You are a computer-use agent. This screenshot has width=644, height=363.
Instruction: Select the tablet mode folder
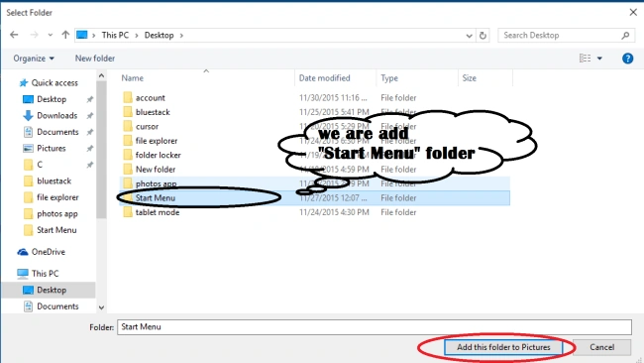[x=158, y=212]
